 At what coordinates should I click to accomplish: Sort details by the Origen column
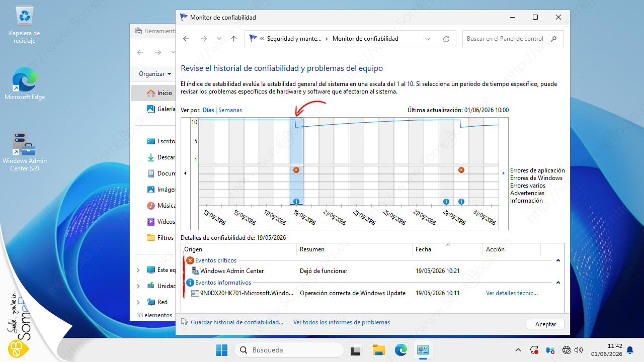239,249
